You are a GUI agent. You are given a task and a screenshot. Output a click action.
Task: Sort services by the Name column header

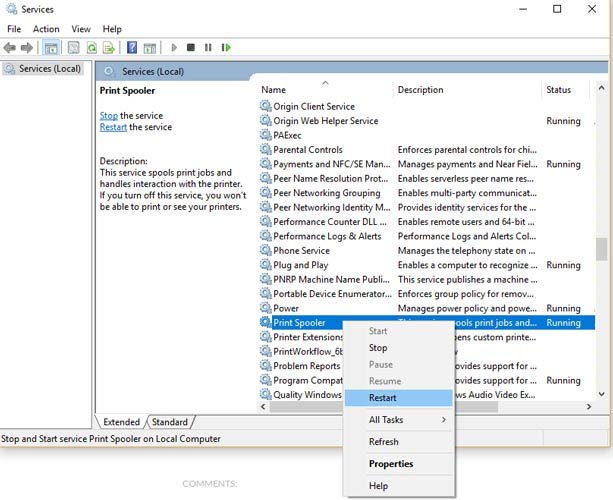point(274,90)
